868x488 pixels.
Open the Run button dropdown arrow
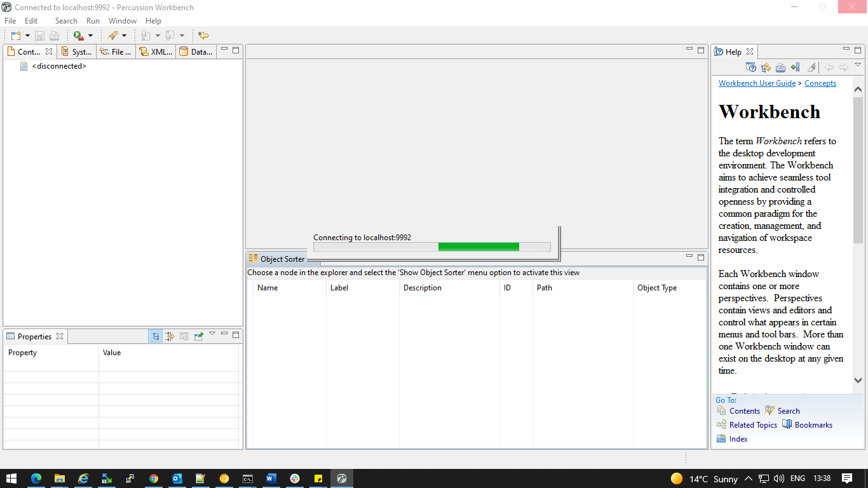click(90, 35)
